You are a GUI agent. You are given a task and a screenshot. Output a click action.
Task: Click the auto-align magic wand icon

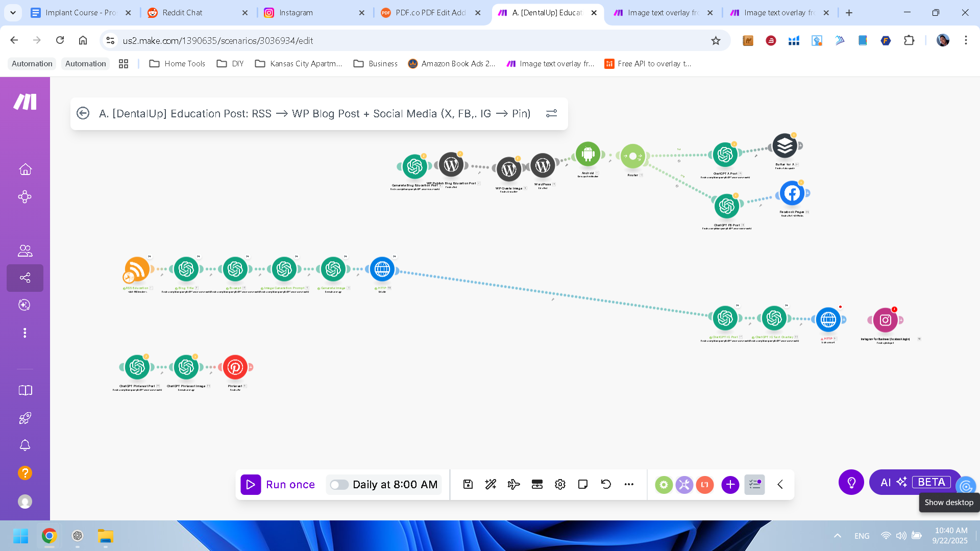(x=491, y=485)
